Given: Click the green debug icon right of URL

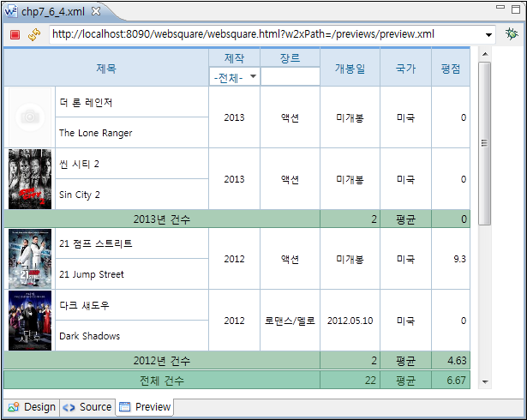Looking at the screenshot, I should [512, 34].
